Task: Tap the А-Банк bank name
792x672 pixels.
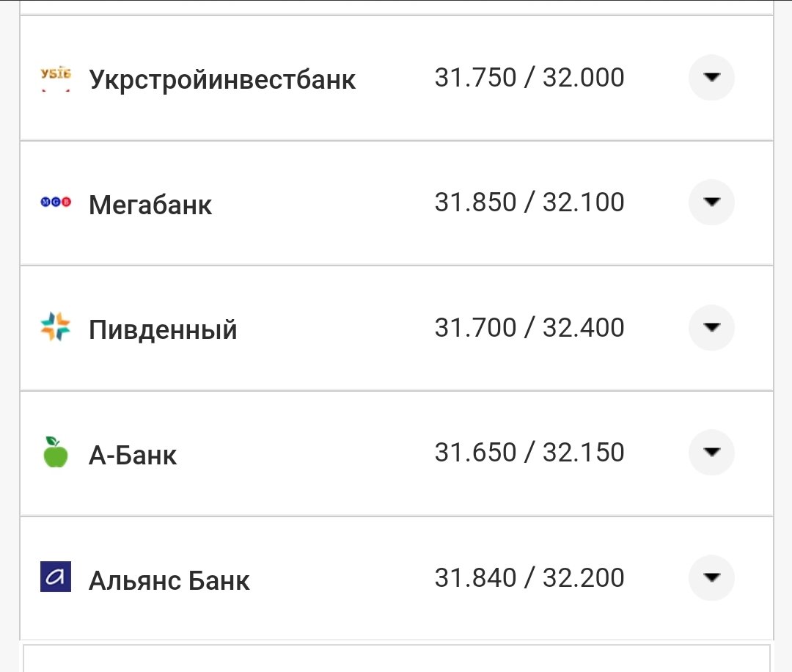Action: pos(133,456)
